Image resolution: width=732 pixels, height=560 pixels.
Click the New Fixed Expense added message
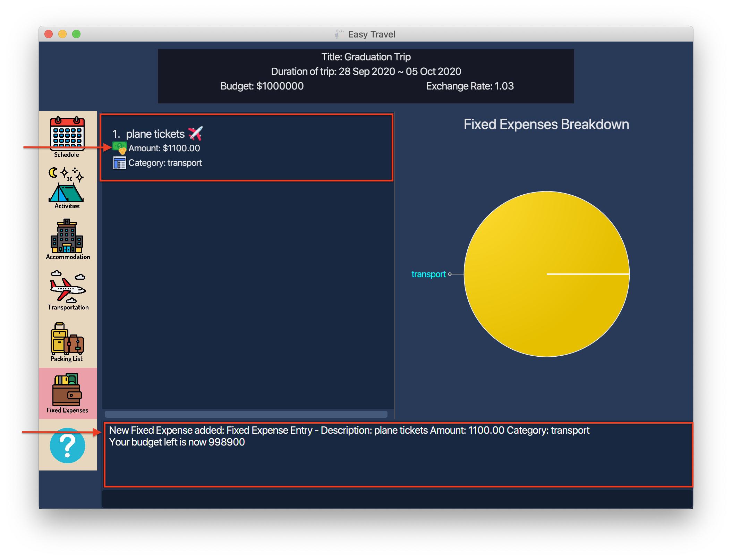[349, 430]
